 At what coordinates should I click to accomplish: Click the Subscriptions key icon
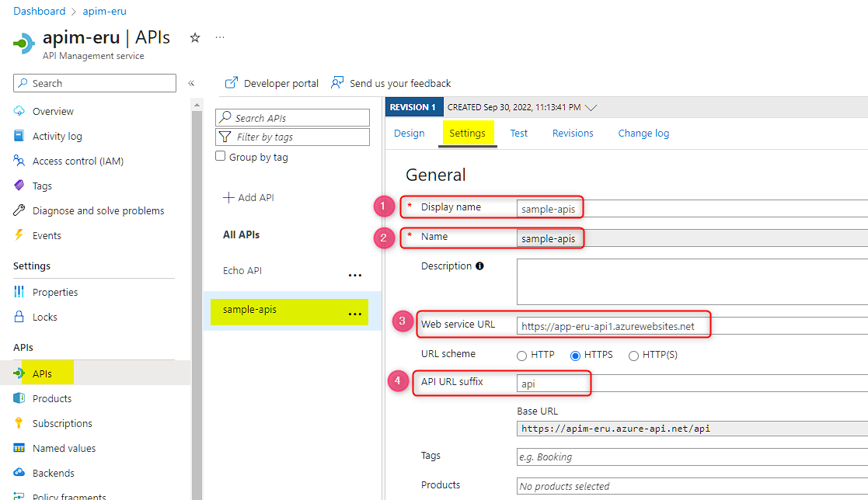19,423
